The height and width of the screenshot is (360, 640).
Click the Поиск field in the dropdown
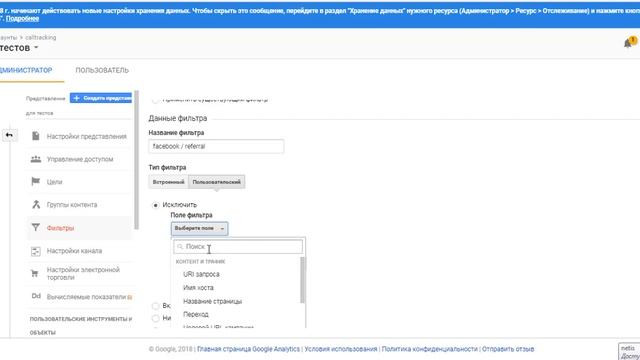[238, 247]
